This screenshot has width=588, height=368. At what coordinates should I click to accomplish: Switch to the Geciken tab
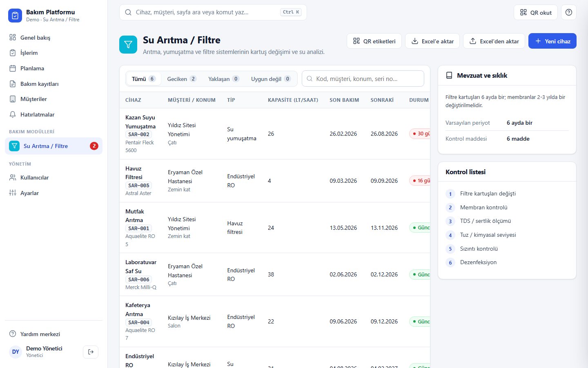(x=182, y=79)
